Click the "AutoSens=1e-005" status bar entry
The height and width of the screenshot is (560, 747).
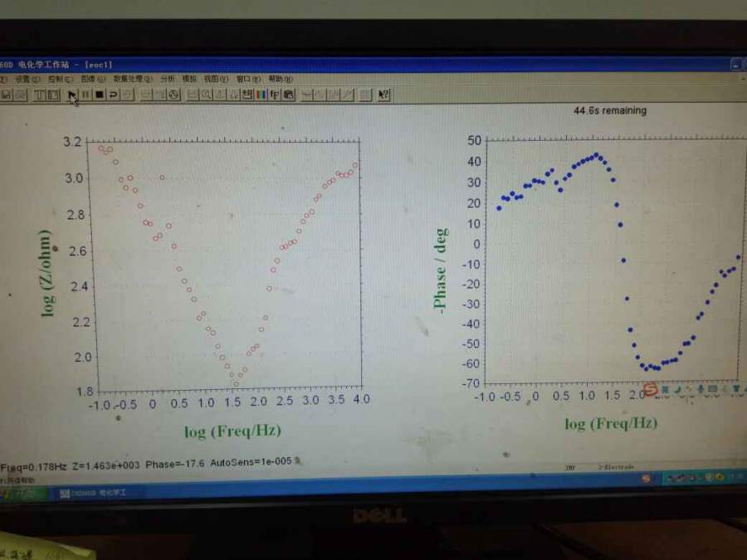pyautogui.click(x=251, y=461)
